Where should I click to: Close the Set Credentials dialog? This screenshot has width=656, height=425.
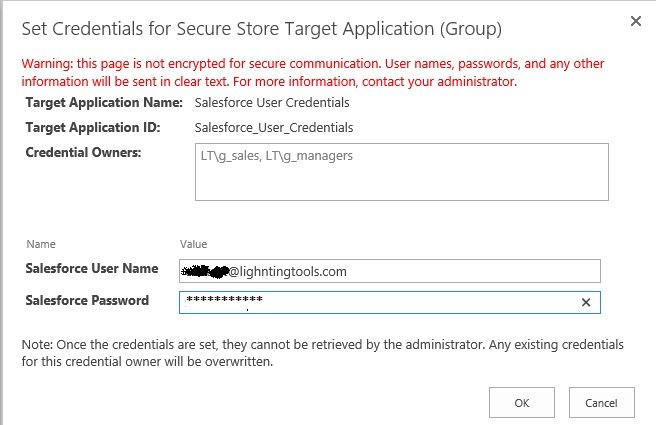(636, 21)
